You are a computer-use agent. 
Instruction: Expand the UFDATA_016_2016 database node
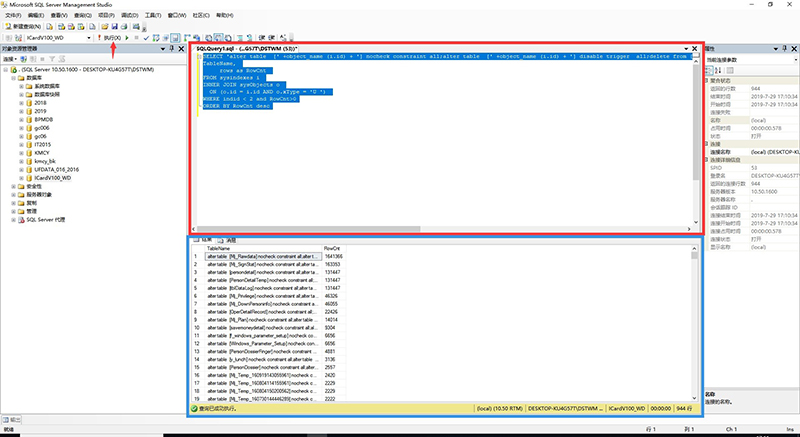point(21,169)
